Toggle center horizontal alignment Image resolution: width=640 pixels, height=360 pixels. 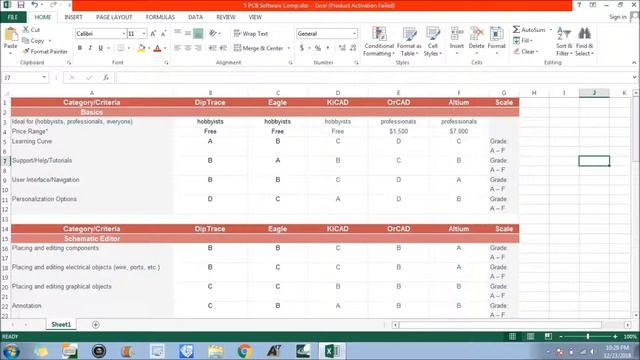(x=188, y=48)
